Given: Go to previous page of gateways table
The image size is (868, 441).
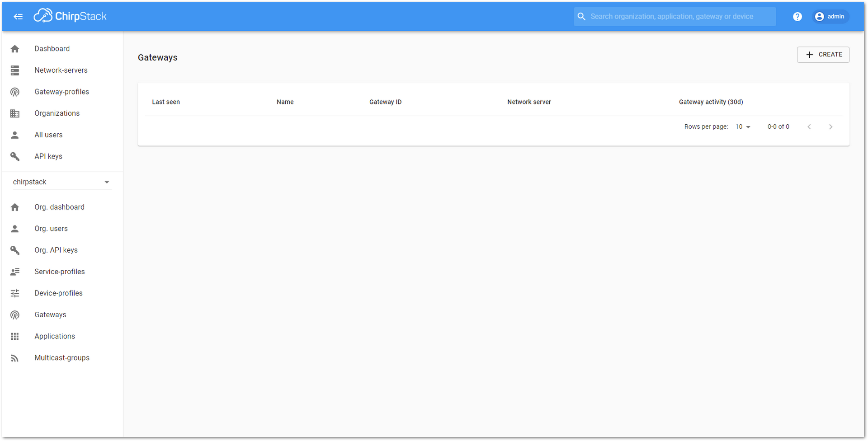Looking at the screenshot, I should click(809, 127).
